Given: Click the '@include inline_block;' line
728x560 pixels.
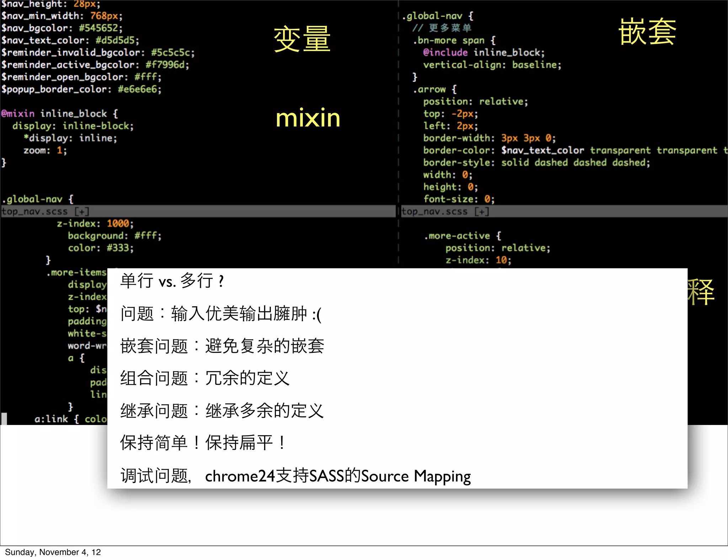Looking at the screenshot, I should point(484,53).
